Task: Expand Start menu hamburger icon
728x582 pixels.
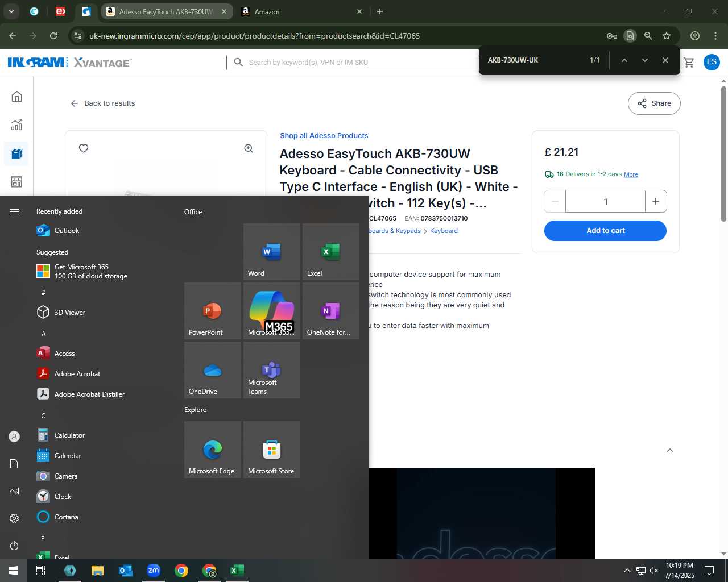Action: (x=14, y=211)
